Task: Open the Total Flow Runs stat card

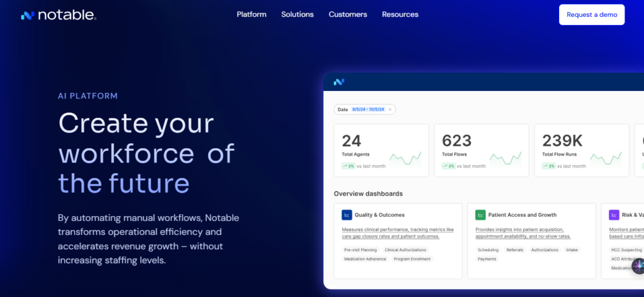Action: tap(582, 151)
